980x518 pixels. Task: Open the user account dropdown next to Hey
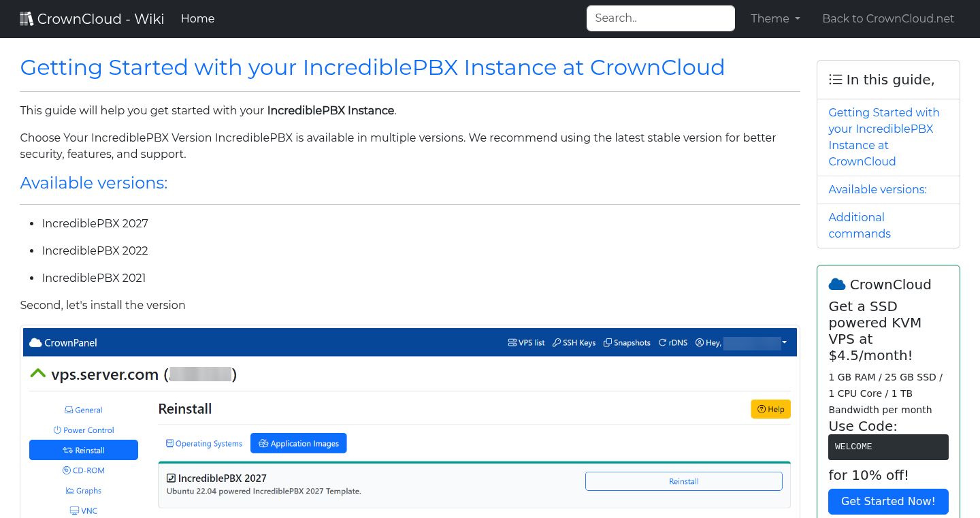[784, 342]
